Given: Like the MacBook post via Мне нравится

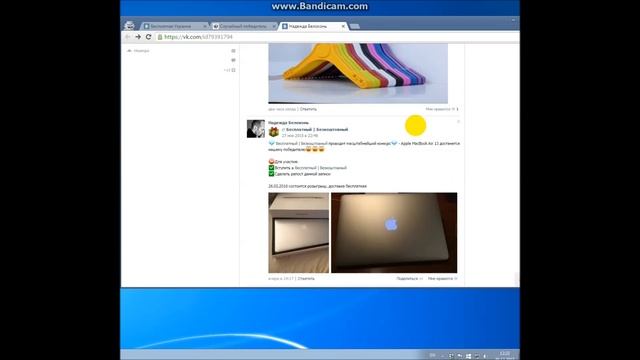Looking at the screenshot, I should coord(442,278).
